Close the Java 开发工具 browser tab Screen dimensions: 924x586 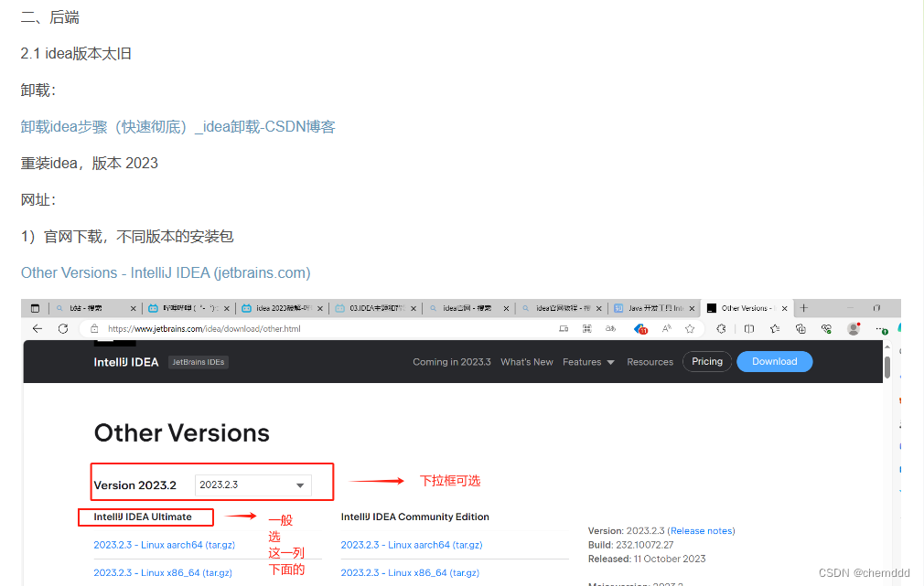(x=692, y=308)
